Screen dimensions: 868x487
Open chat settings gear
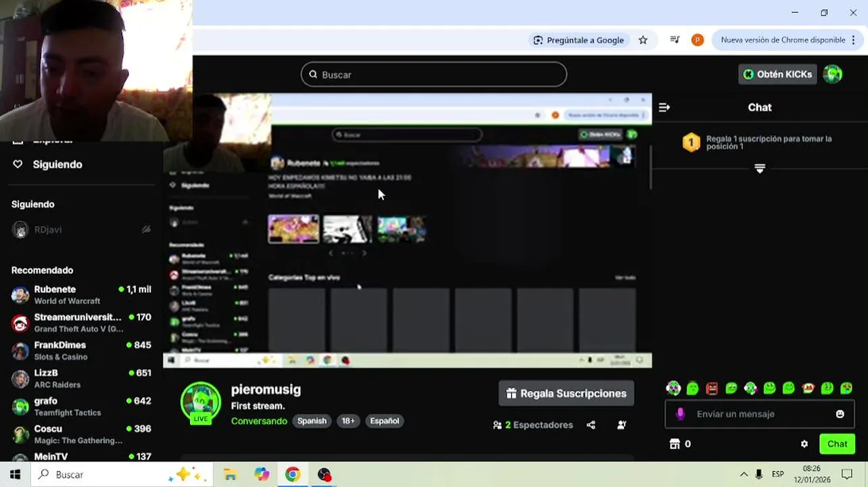[804, 444]
